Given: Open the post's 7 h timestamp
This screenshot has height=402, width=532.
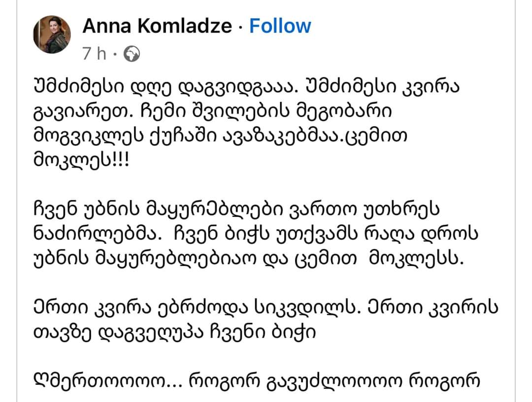Looking at the screenshot, I should tap(95, 53).
